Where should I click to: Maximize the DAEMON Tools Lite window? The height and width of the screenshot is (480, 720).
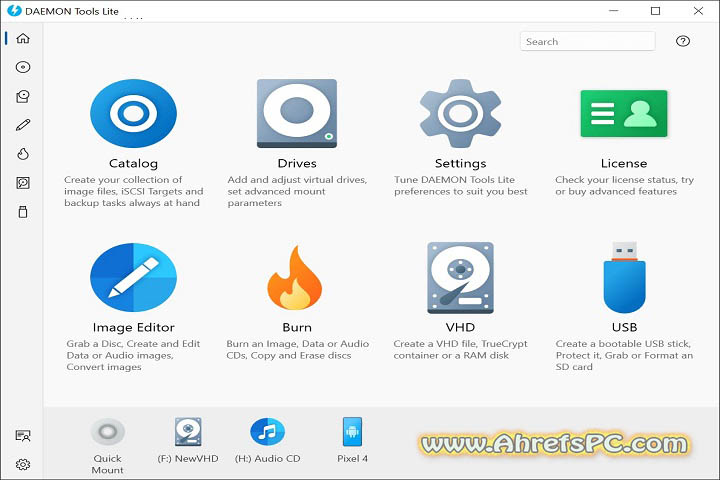point(656,11)
